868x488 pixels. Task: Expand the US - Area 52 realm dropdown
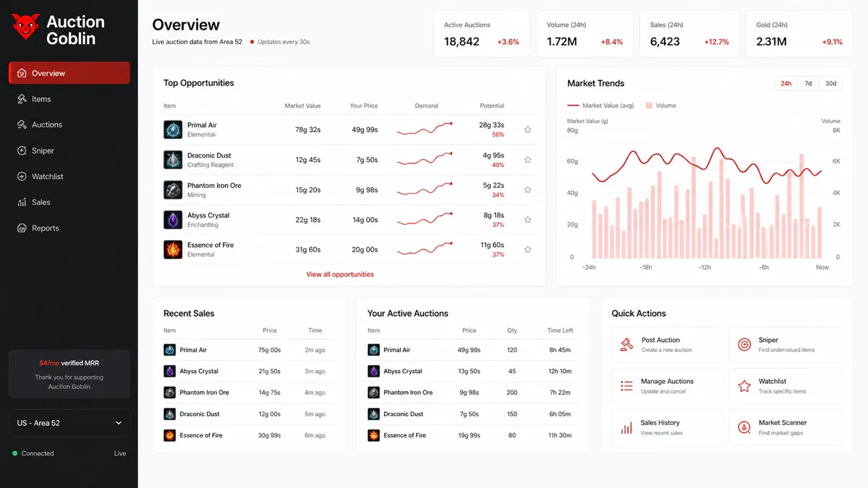point(69,423)
